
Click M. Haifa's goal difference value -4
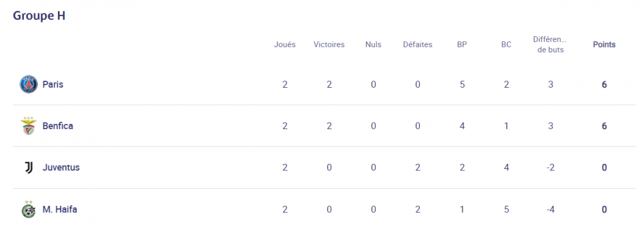(x=551, y=210)
